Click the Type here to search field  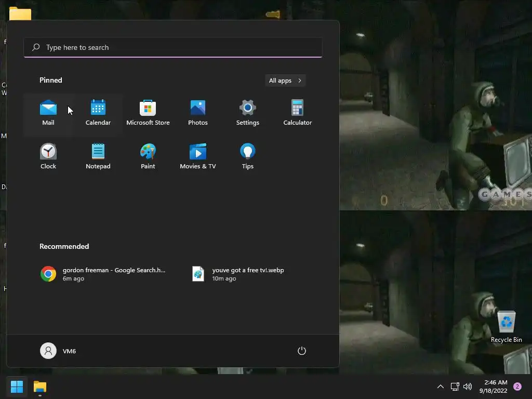point(173,47)
